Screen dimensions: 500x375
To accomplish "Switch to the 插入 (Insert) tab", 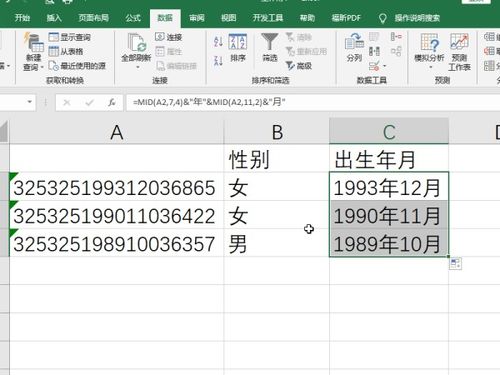I will tap(54, 18).
